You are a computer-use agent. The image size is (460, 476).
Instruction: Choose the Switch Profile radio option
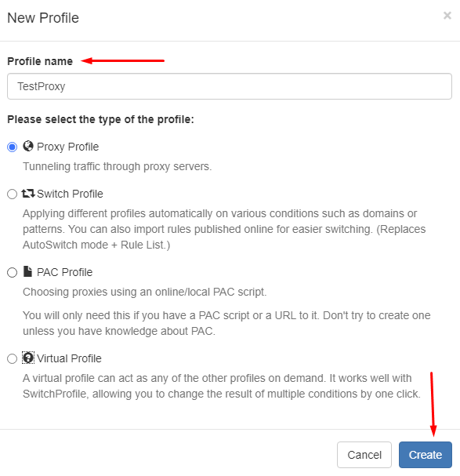(12, 194)
